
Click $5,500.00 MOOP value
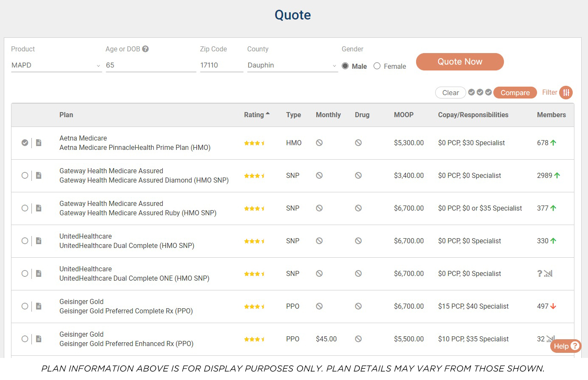coord(409,339)
